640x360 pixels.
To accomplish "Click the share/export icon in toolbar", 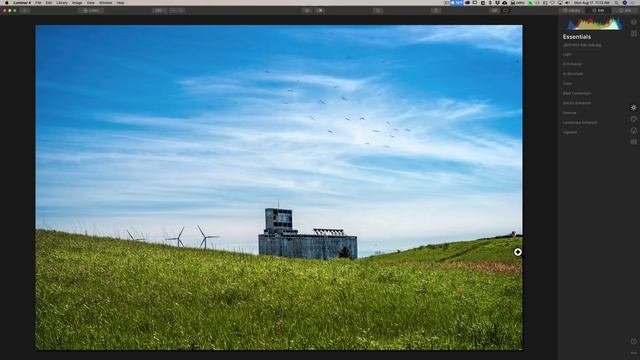I will (436, 11).
